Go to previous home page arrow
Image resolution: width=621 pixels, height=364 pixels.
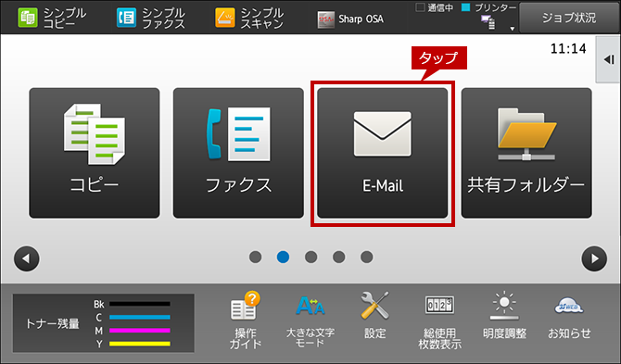click(x=27, y=258)
